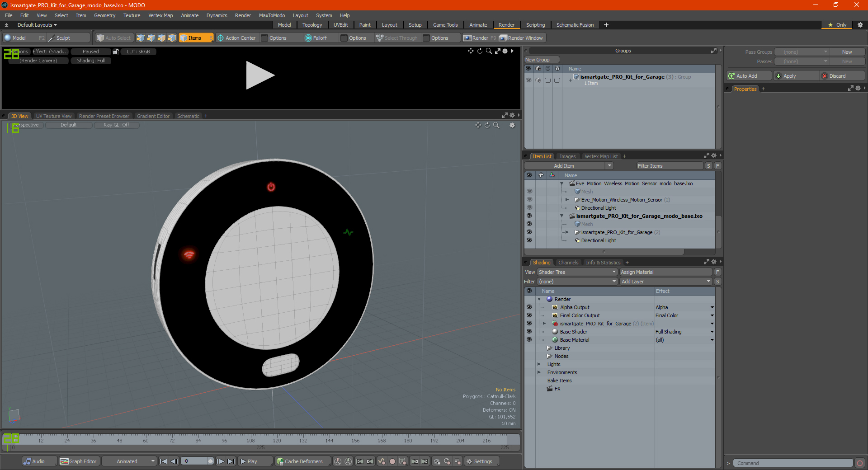The height and width of the screenshot is (470, 868).
Task: Toggle the record keyframe red circle
Action: coord(392,461)
